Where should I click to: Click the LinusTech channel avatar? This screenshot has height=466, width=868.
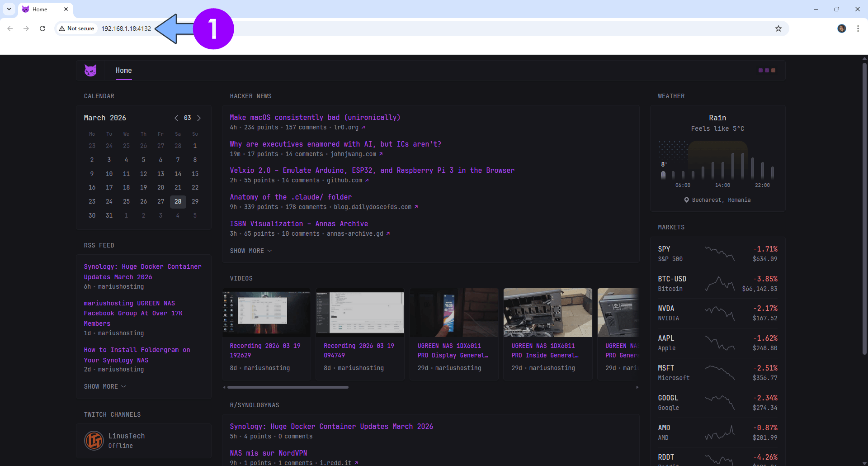(94, 440)
